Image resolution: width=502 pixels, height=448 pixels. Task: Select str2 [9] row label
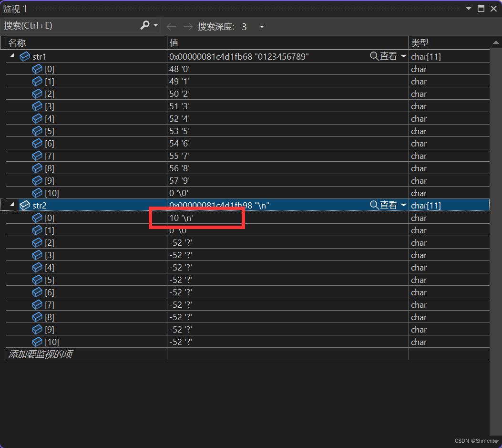[50, 330]
